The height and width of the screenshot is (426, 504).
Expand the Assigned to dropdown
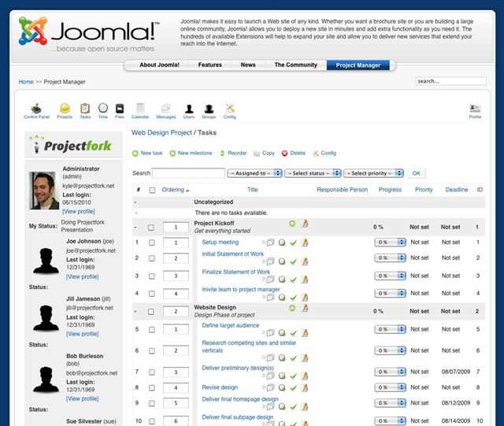click(254, 173)
